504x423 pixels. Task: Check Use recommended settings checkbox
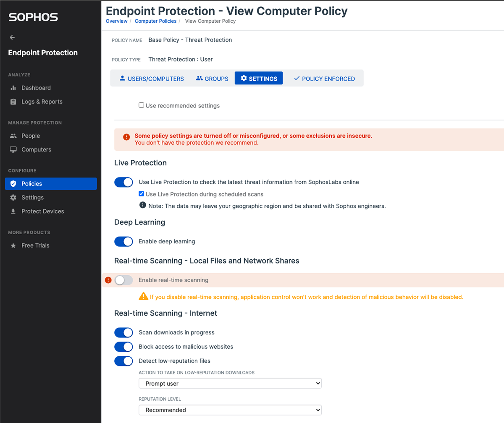142,105
